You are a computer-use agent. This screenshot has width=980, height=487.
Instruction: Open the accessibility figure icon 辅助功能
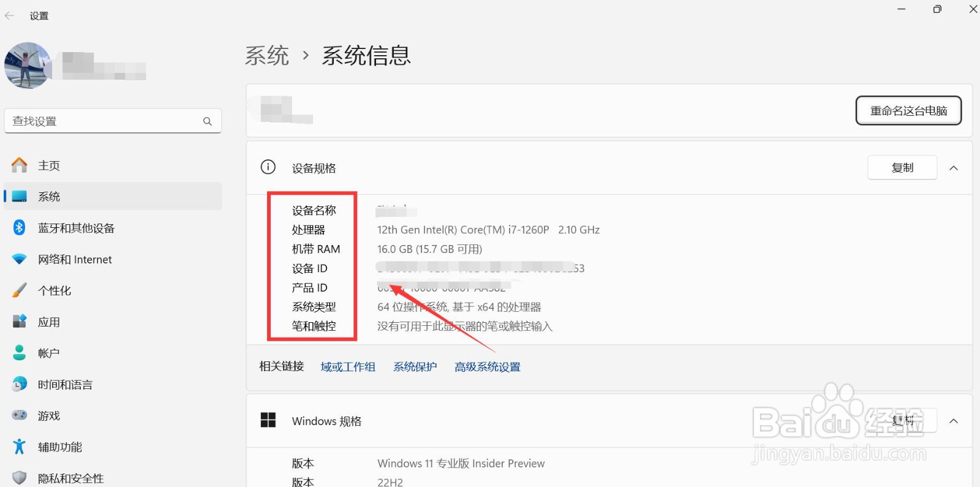coord(20,447)
